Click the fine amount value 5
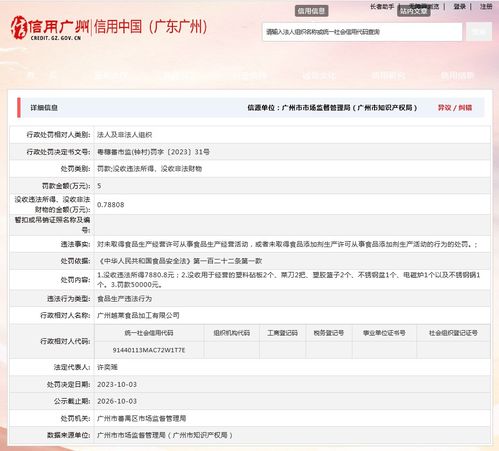The image size is (499, 451). tap(99, 186)
